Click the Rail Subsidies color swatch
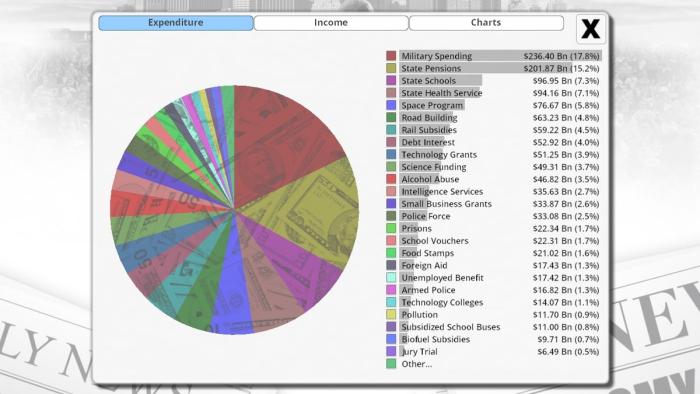 pyautogui.click(x=391, y=130)
